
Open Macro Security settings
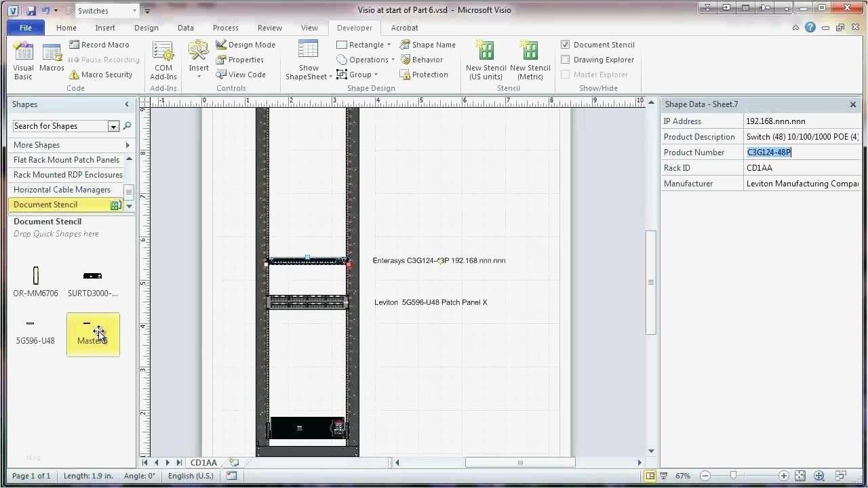pyautogui.click(x=100, y=75)
